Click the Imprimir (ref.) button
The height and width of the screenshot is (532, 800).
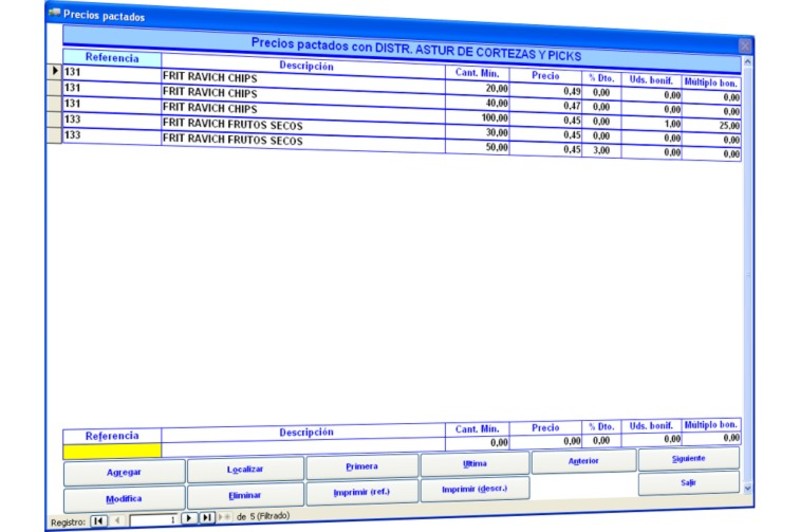click(x=361, y=493)
